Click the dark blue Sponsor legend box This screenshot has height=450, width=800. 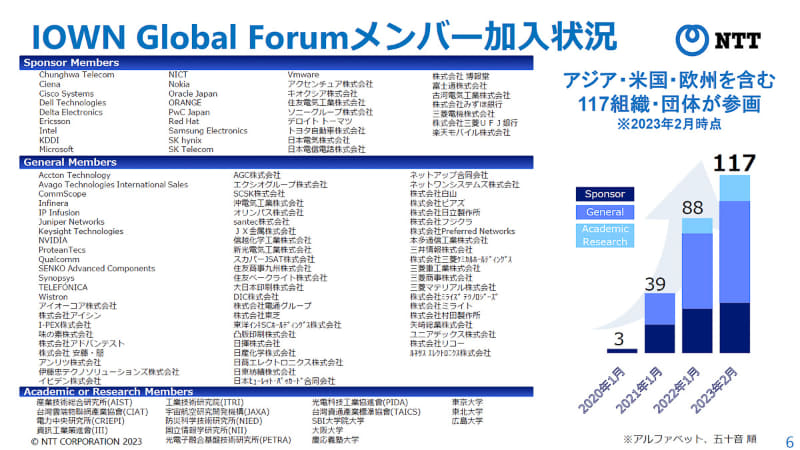(x=605, y=194)
